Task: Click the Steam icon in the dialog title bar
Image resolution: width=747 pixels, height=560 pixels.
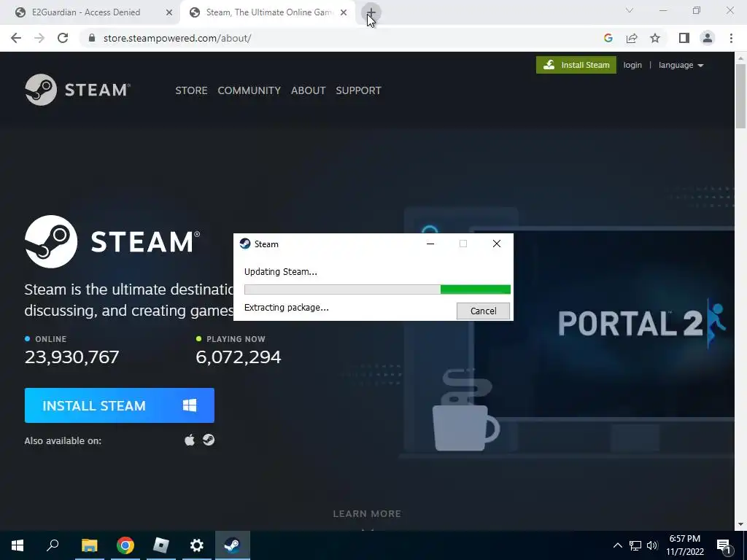Action: coord(245,244)
